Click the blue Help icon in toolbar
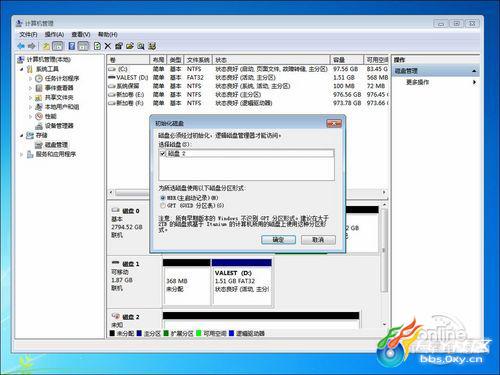The width and height of the screenshot is (500, 375). point(71,46)
